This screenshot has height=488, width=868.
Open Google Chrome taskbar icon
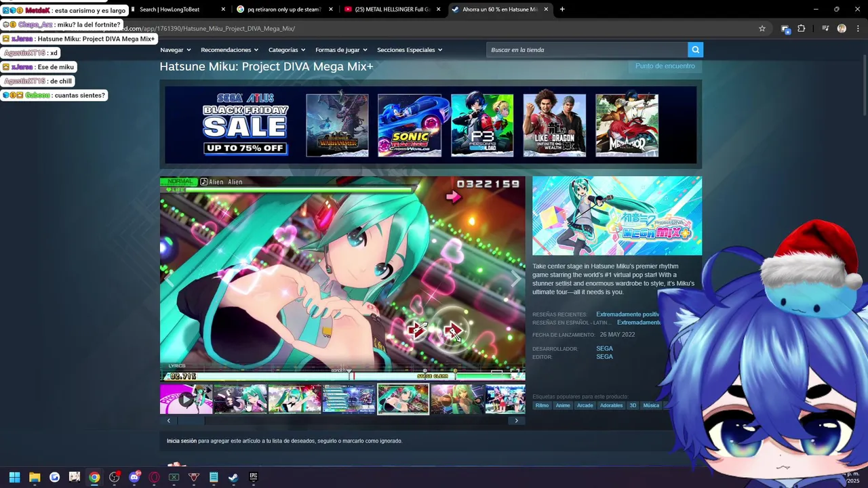(94, 477)
